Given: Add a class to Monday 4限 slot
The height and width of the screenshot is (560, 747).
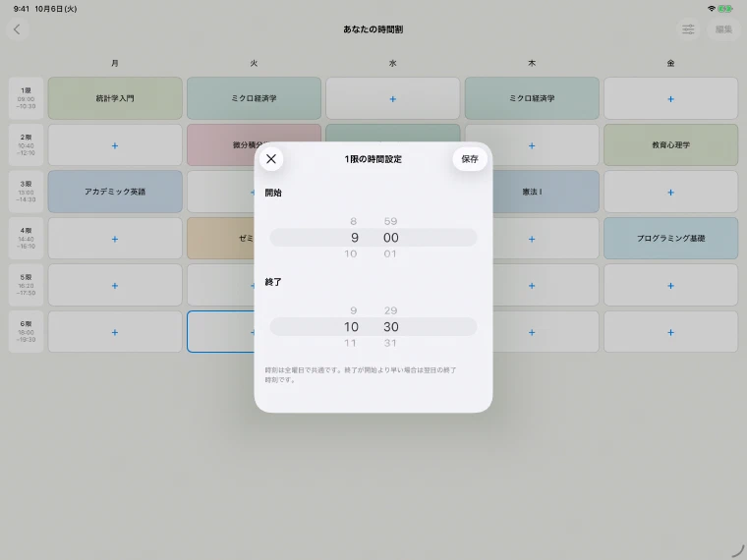Looking at the screenshot, I should [x=115, y=239].
